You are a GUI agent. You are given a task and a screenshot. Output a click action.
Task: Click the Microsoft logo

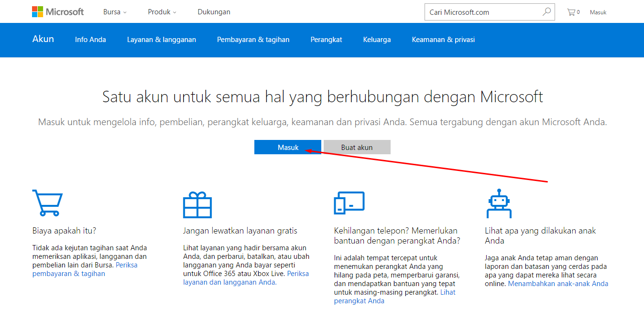(x=58, y=12)
